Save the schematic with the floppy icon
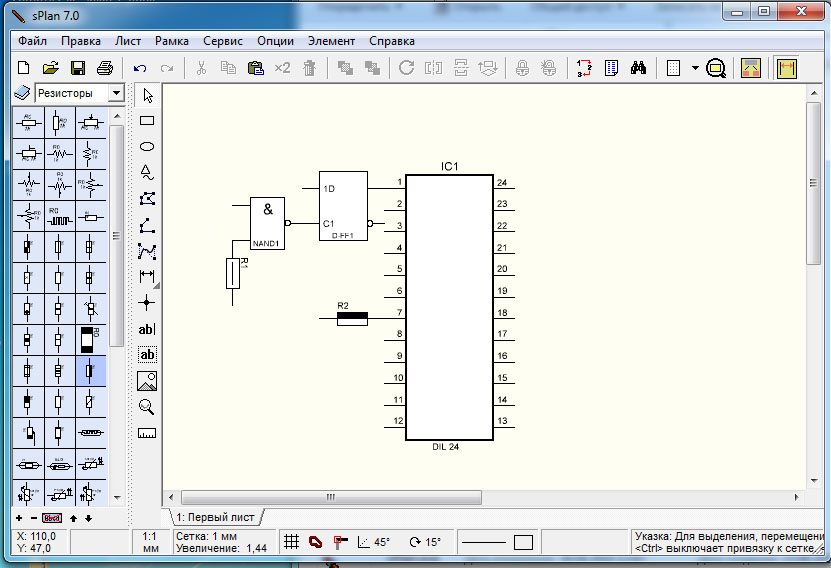The image size is (831, 568). click(x=78, y=68)
